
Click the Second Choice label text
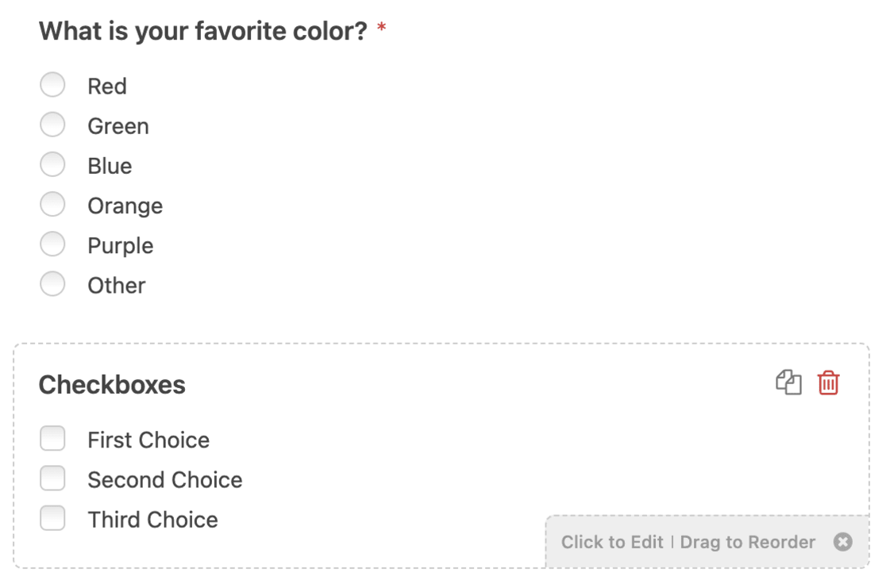click(164, 480)
